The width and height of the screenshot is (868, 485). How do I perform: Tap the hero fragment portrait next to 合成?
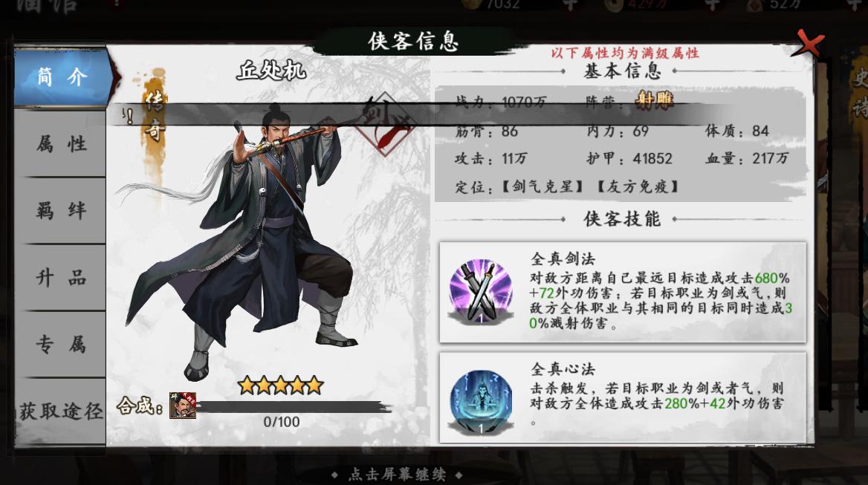coord(183,406)
